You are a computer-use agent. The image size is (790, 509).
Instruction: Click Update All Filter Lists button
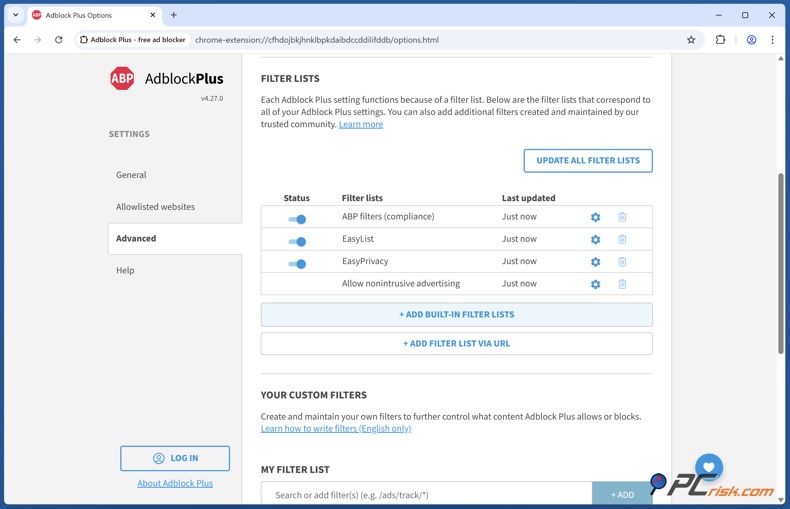(x=588, y=161)
